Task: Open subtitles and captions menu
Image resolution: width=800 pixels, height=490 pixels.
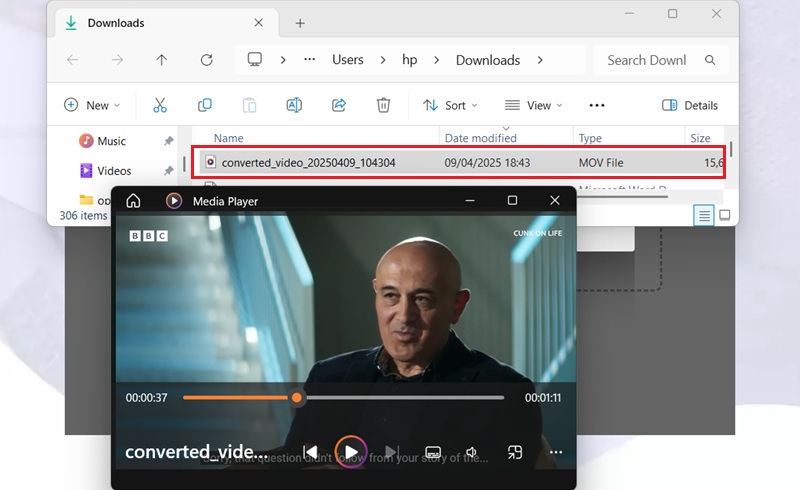Action: pos(433,452)
